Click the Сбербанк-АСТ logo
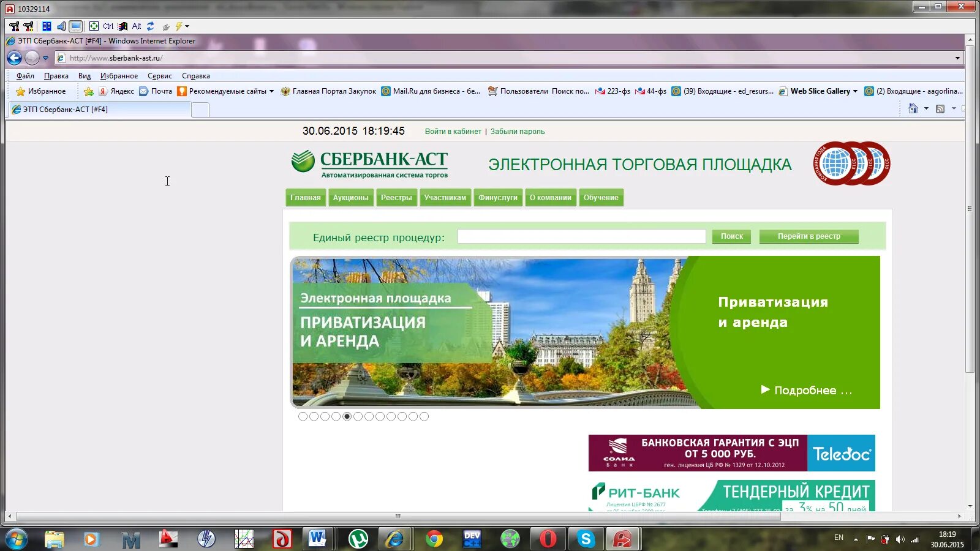Viewport: 980px width, 551px height. coord(369,164)
